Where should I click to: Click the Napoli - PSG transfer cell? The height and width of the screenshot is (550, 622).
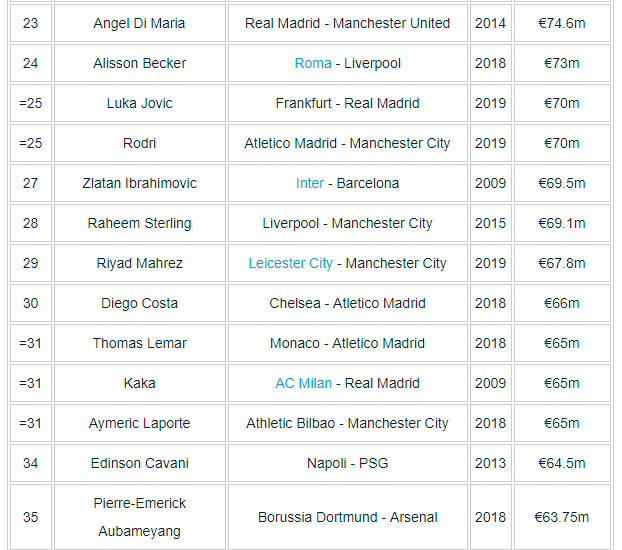point(347,463)
